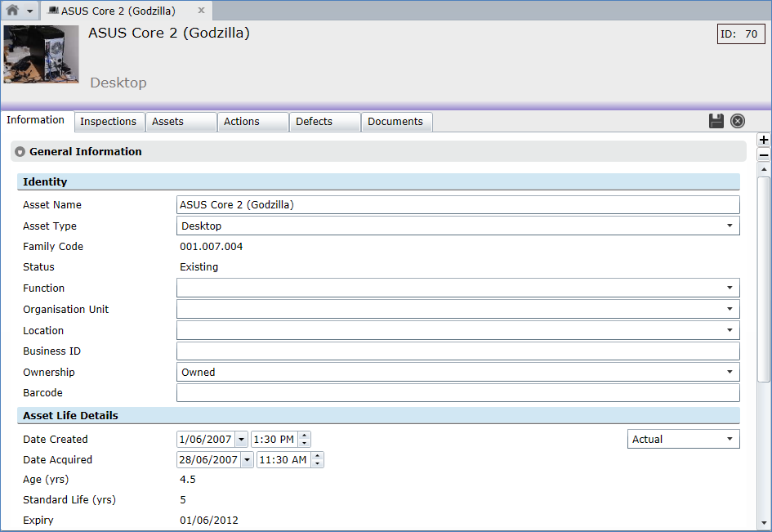The height and width of the screenshot is (532, 772).
Task: Collapse the General Information section
Action: [20, 152]
